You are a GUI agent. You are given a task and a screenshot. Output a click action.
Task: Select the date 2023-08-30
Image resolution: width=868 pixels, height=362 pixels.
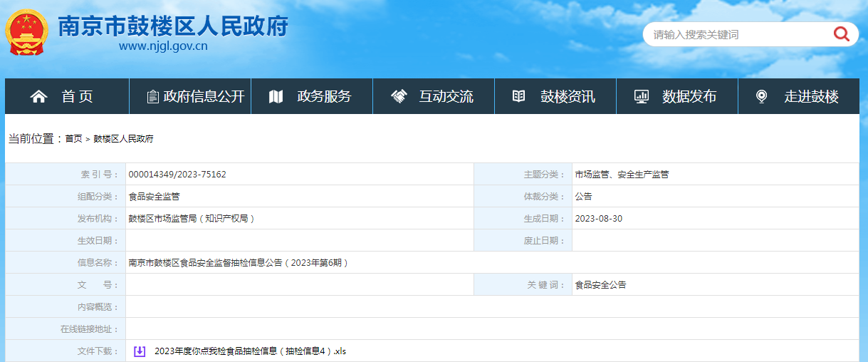[x=599, y=219]
